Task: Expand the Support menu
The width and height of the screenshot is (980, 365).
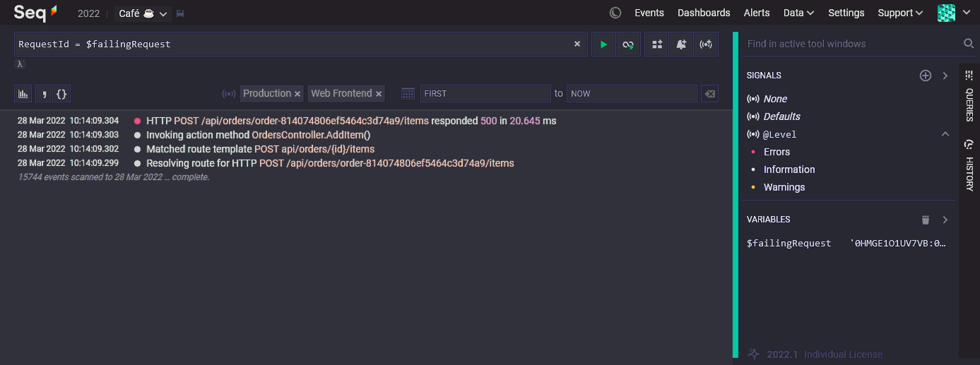Action: [x=900, y=13]
